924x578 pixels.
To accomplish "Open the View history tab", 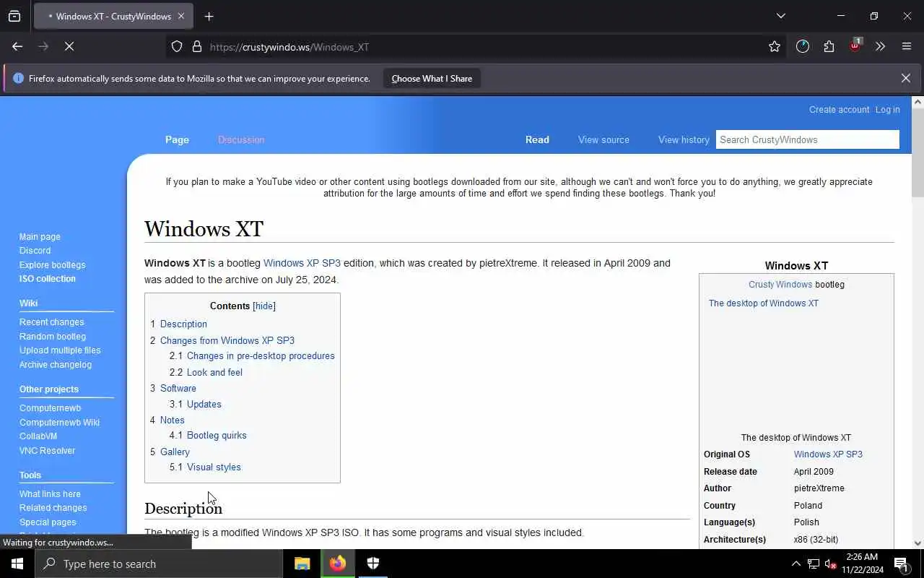I will point(684,139).
